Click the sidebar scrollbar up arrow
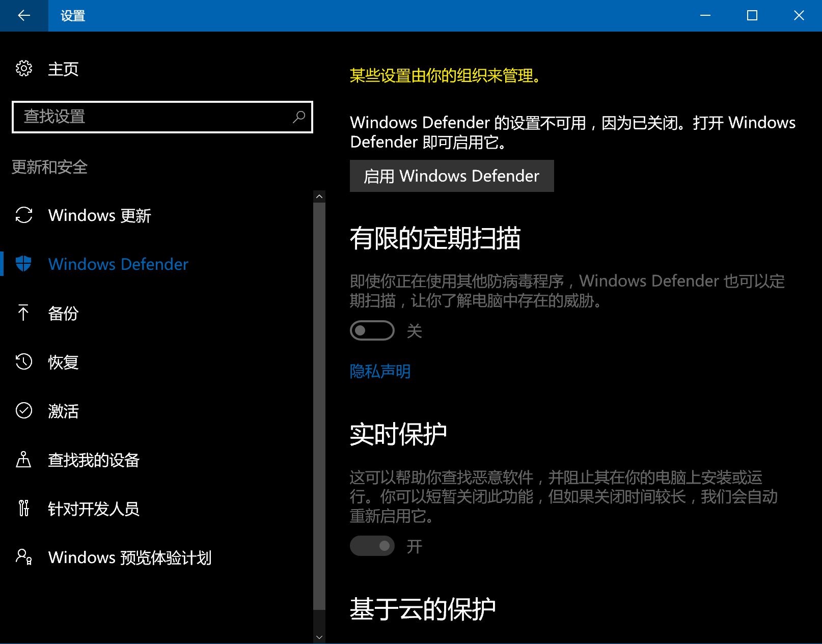Screen dimensions: 822x644 point(319,197)
